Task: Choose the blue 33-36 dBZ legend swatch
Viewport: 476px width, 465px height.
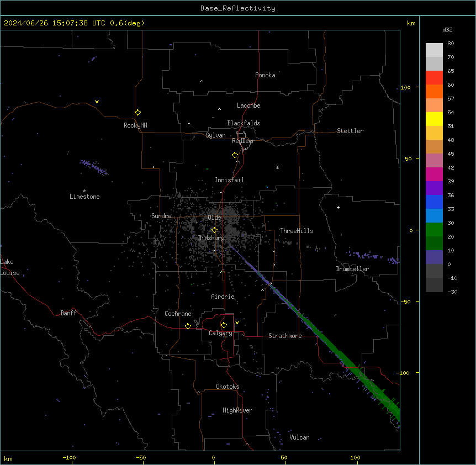Action: [x=434, y=202]
